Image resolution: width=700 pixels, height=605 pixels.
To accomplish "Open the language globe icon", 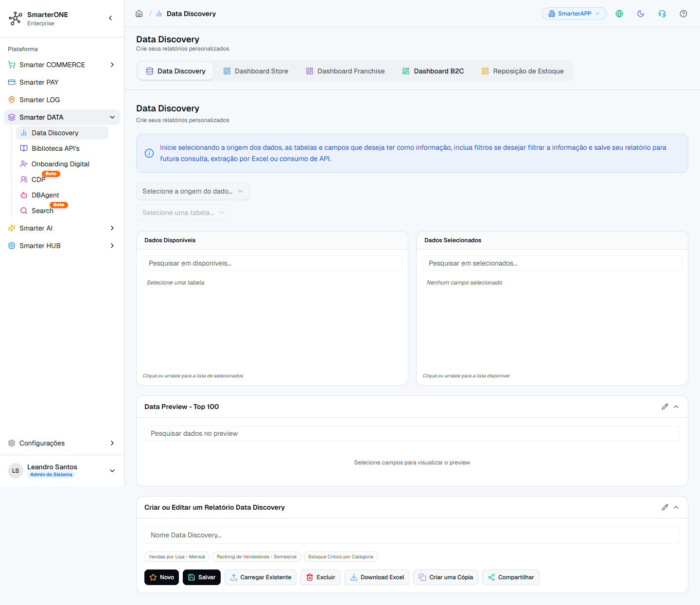I will click(619, 14).
